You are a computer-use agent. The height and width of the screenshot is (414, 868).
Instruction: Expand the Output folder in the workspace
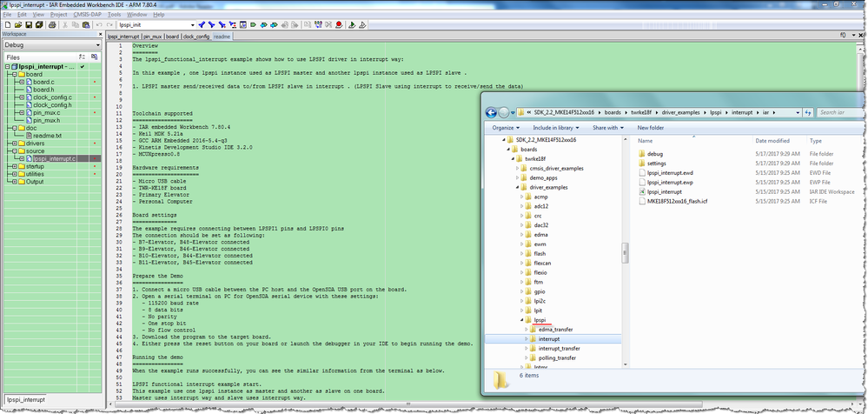(15, 182)
